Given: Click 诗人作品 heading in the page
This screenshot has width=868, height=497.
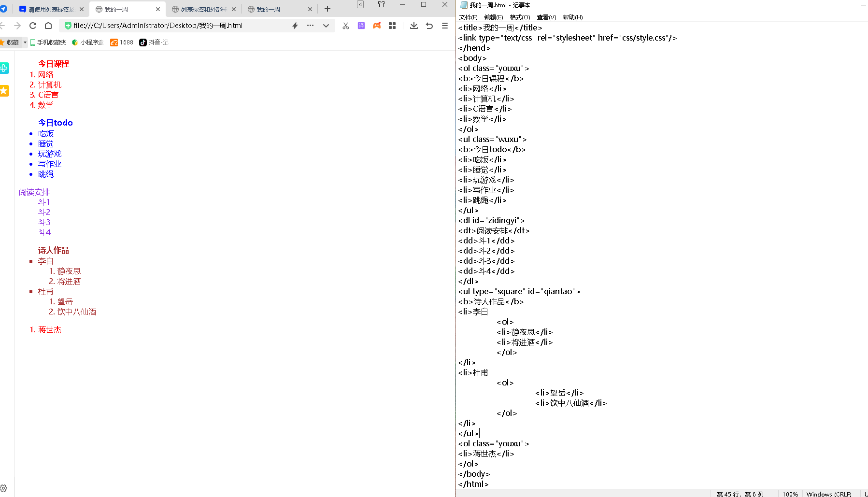Looking at the screenshot, I should 54,250.
